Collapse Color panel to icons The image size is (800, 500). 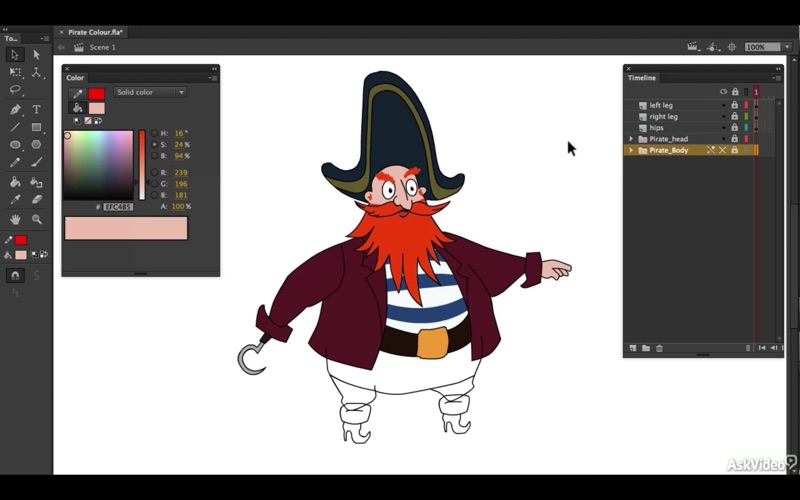point(214,68)
